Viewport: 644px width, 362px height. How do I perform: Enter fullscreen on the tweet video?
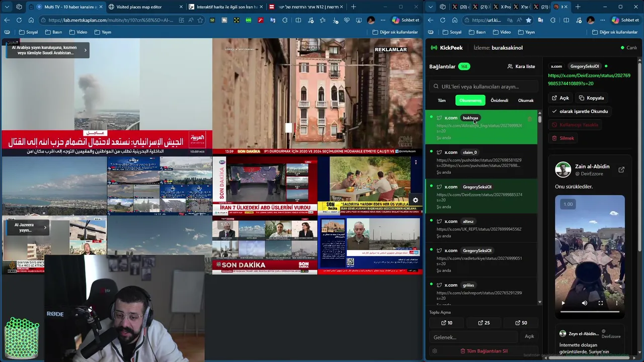click(601, 303)
